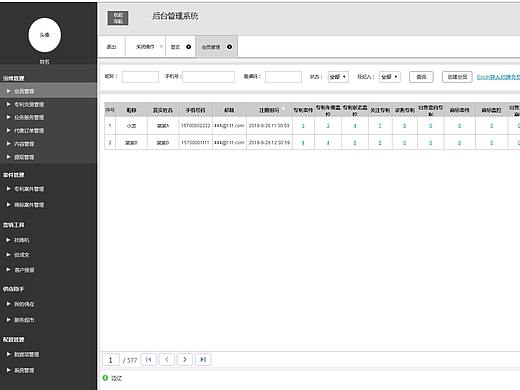Close the 会员管理 tab
This screenshot has width=520, height=390.
pos(229,47)
